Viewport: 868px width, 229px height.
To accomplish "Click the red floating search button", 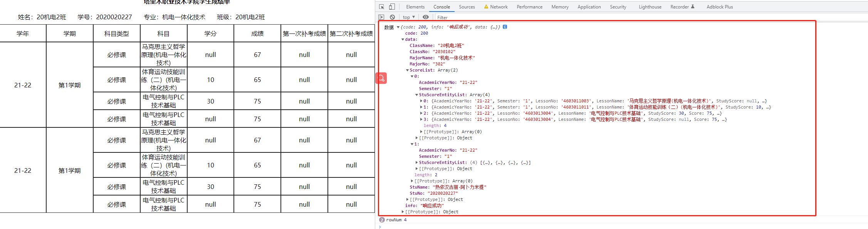I will tap(381, 78).
